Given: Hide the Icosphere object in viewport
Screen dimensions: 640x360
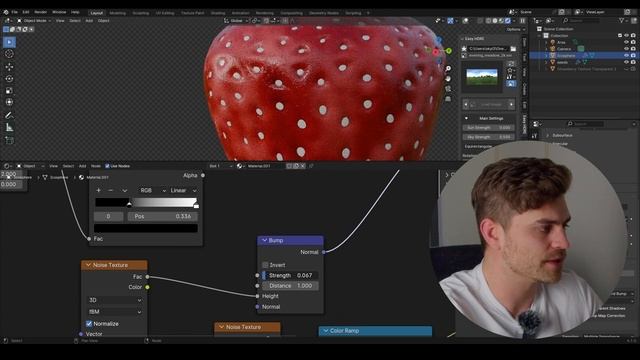Looking at the screenshot, I should tap(627, 55).
